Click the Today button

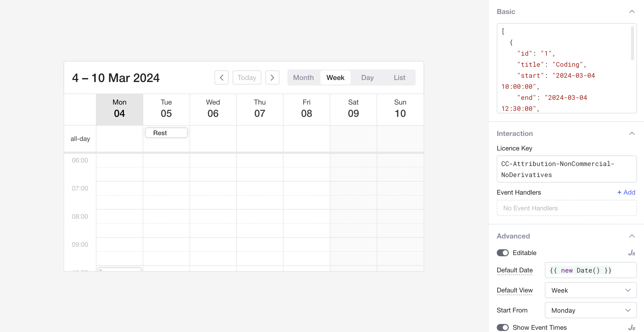(247, 77)
